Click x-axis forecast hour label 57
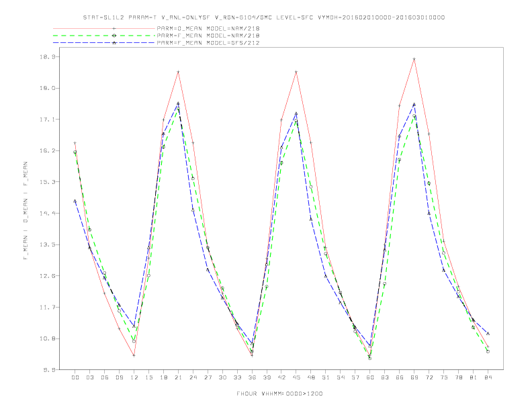 click(355, 377)
